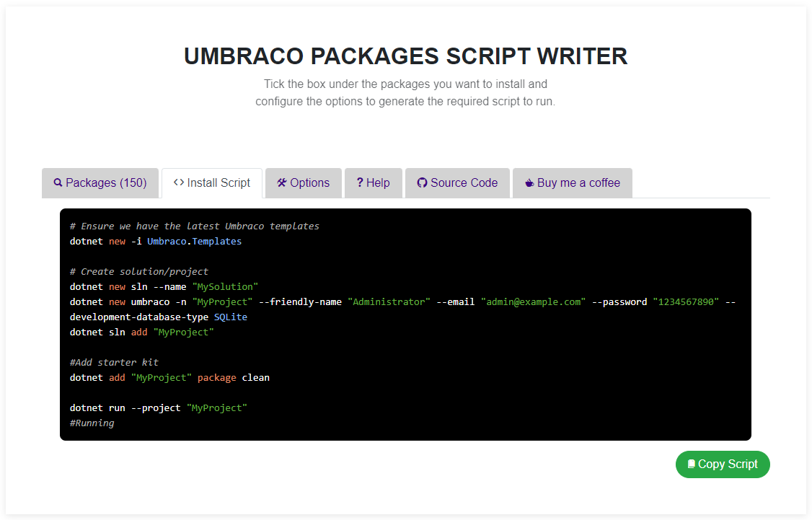This screenshot has height=520, width=812.
Task: Open the Help tab
Action: [374, 182]
